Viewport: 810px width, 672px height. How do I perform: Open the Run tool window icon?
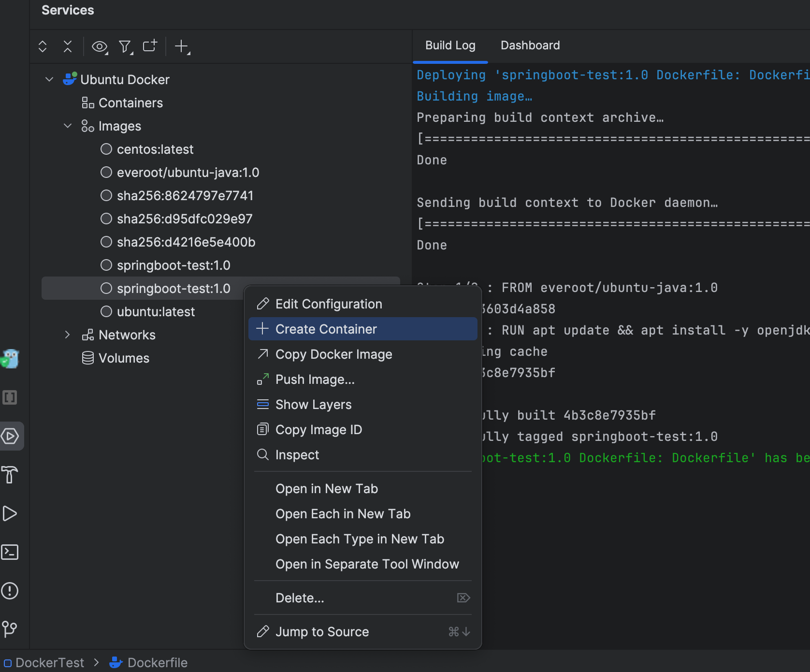point(10,513)
